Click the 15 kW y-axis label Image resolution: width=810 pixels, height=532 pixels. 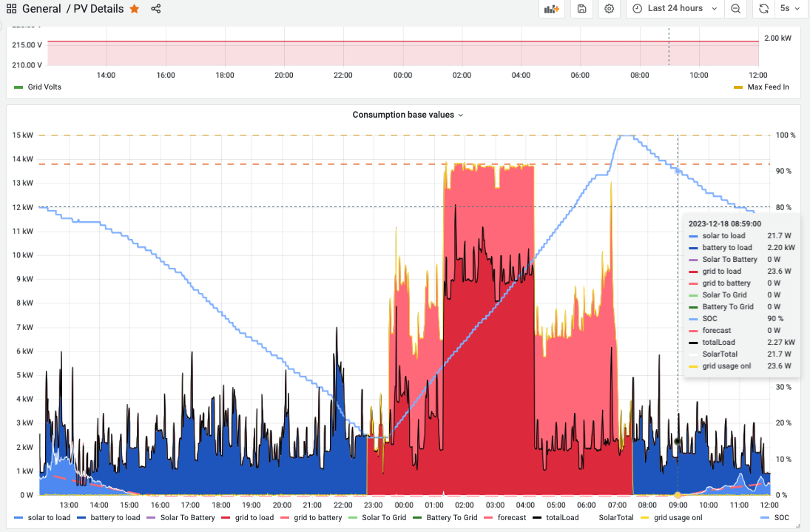point(23,135)
